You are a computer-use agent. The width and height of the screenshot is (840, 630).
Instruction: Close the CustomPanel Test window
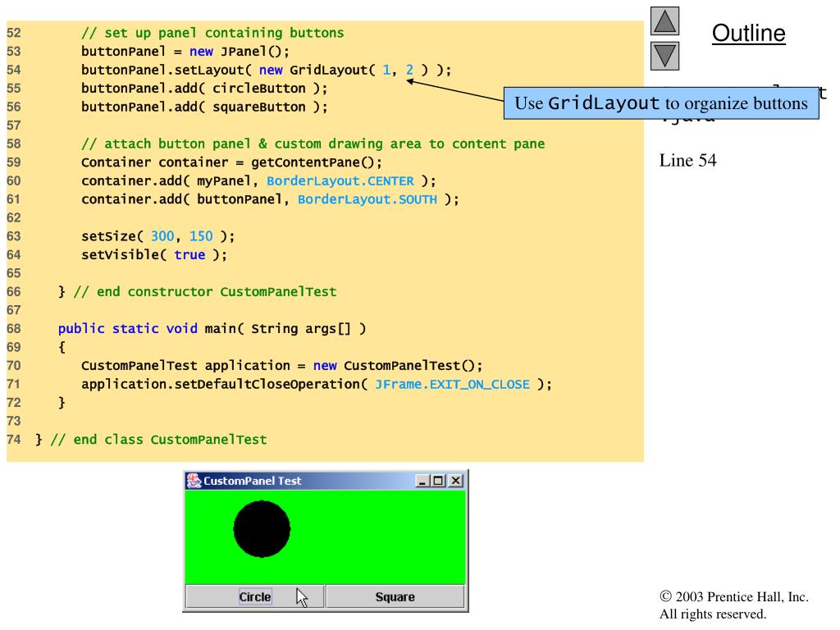pyautogui.click(x=455, y=481)
